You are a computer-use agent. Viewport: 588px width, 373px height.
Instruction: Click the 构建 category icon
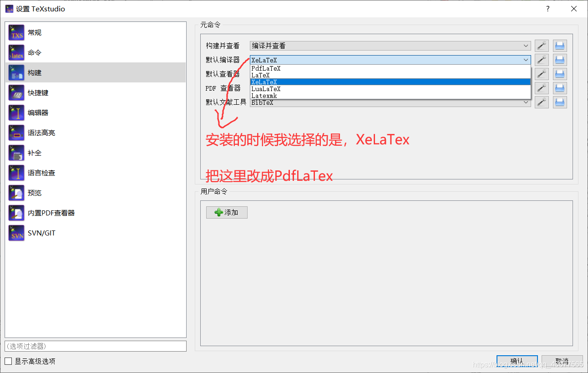click(x=16, y=73)
